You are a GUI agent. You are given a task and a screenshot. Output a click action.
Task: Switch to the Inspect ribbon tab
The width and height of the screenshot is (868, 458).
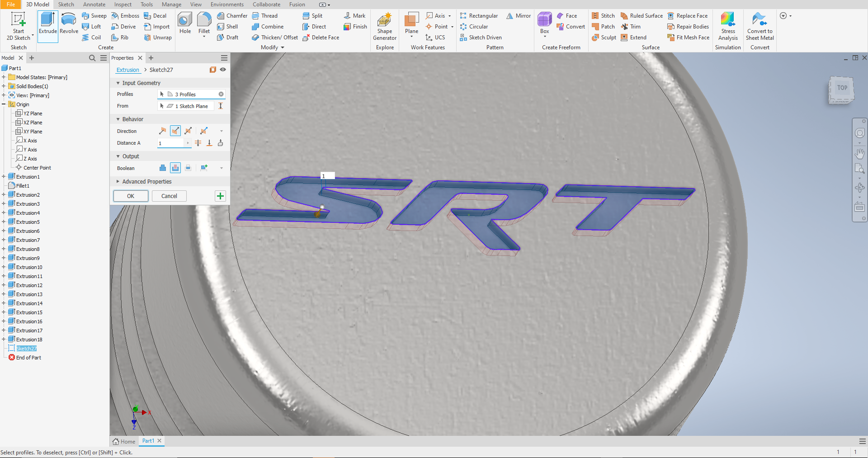tap(123, 5)
